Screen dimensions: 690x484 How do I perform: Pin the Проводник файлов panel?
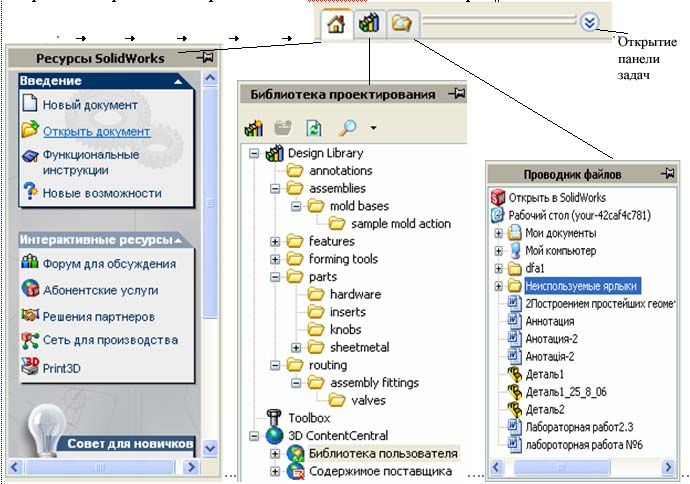click(x=668, y=173)
